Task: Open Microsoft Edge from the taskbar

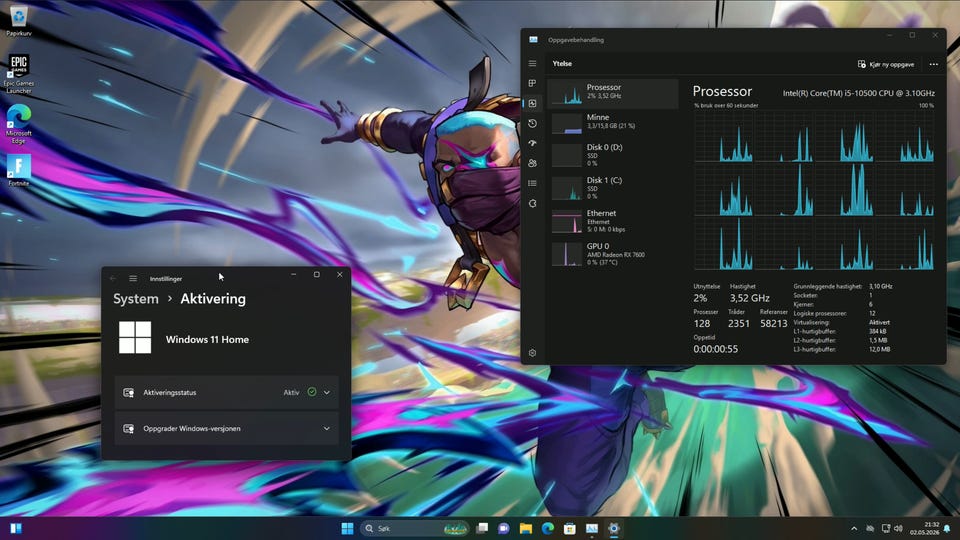Action: [548, 528]
